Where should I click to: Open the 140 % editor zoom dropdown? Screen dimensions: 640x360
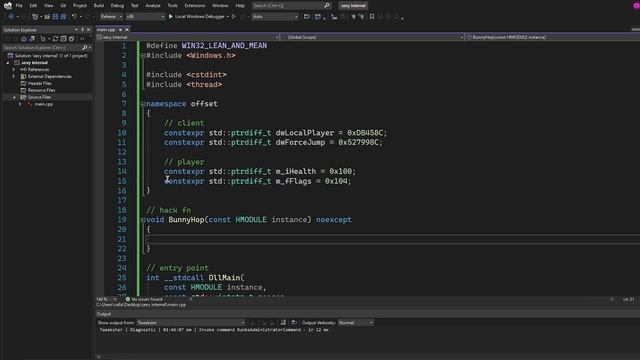tap(106, 299)
